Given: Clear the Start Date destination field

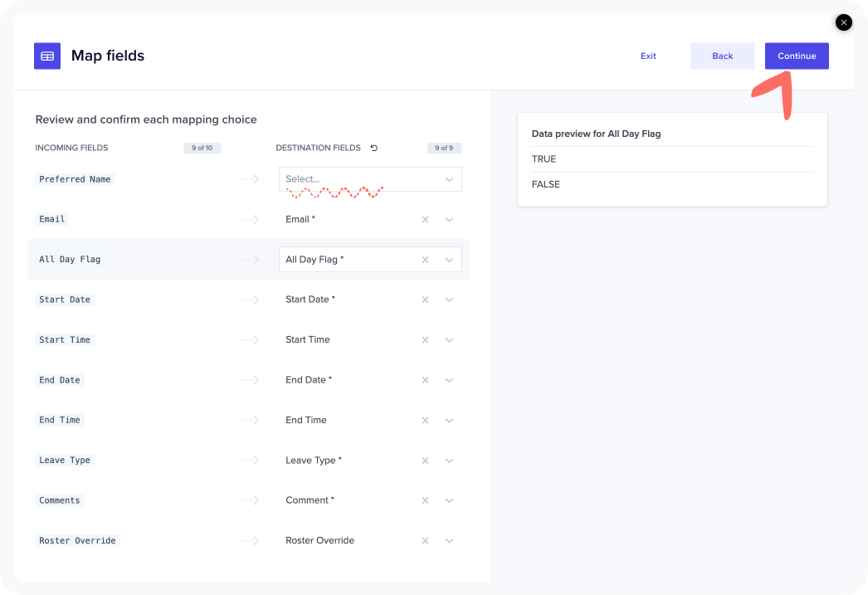Looking at the screenshot, I should pyautogui.click(x=425, y=300).
